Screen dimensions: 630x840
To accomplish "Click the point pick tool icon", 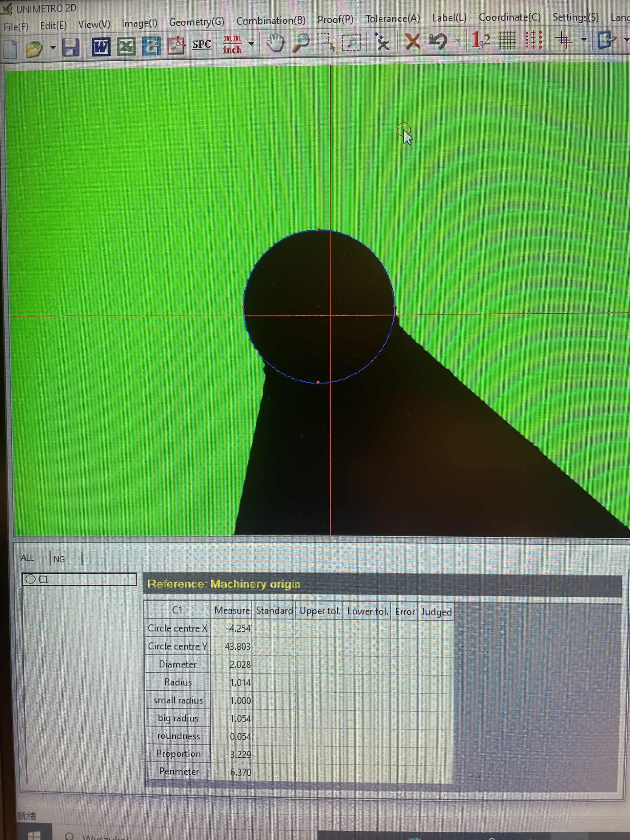I will [x=382, y=41].
